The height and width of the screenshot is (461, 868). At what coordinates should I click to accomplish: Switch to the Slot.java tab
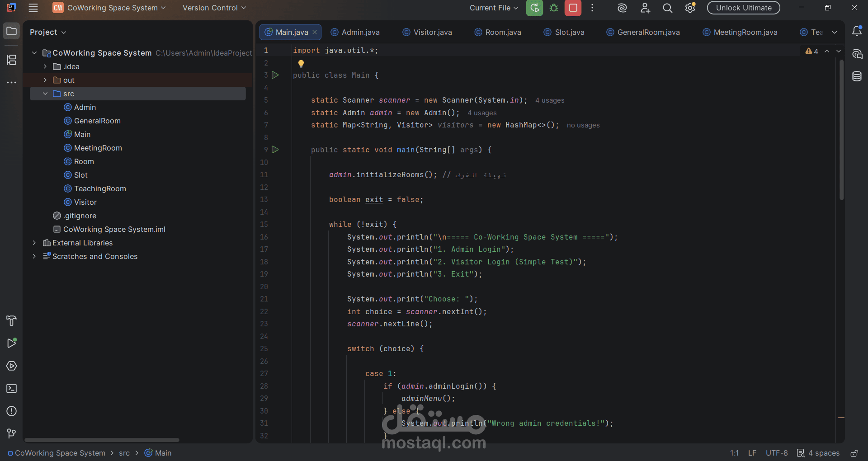point(564,32)
